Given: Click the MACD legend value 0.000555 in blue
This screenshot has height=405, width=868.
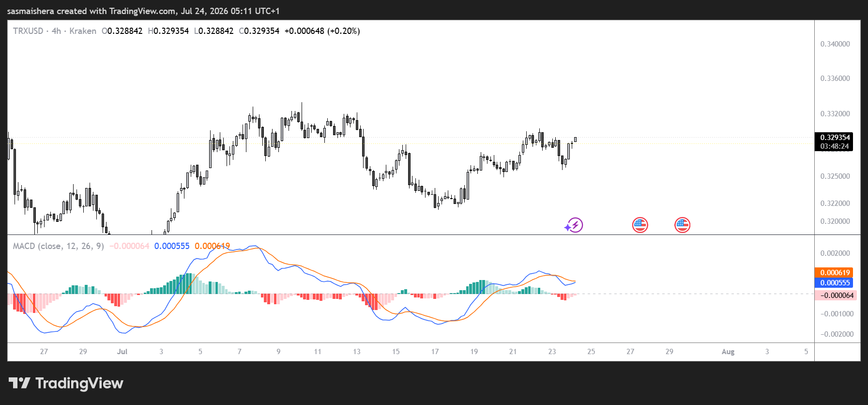Looking at the screenshot, I should tap(172, 246).
